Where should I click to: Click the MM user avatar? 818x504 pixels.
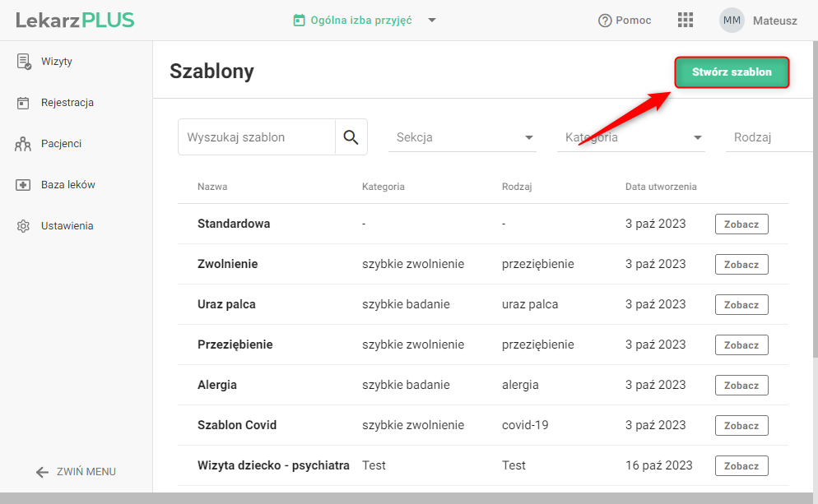[732, 21]
